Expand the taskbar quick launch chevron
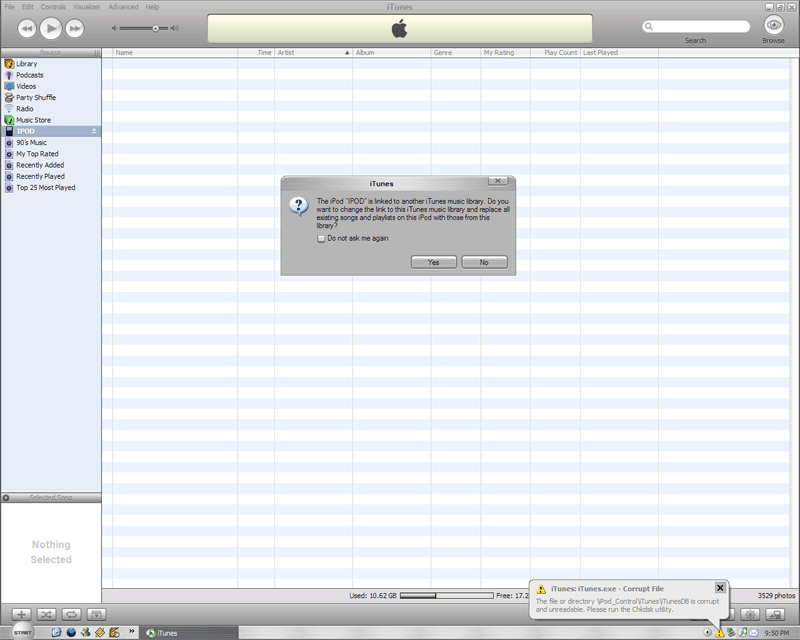The image size is (800, 640). 133,632
